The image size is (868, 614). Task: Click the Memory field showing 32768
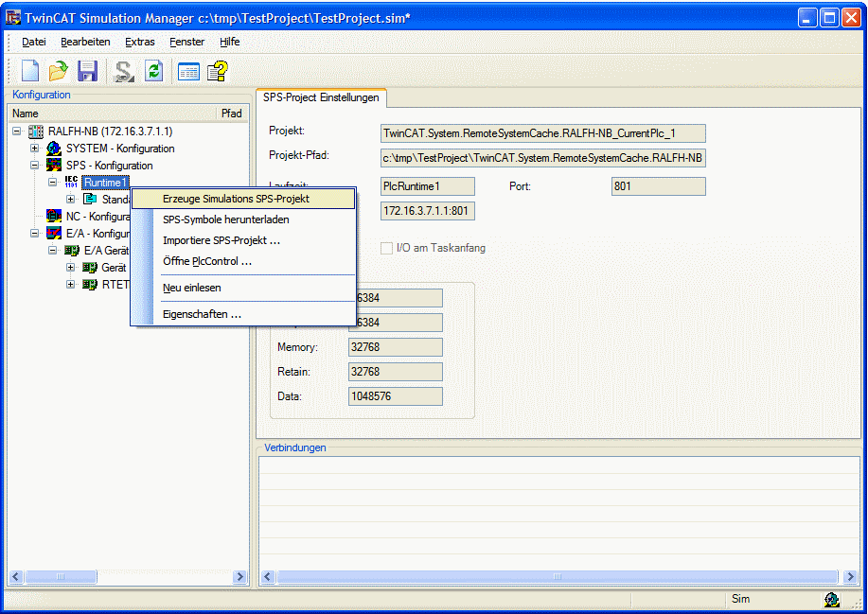coord(396,347)
